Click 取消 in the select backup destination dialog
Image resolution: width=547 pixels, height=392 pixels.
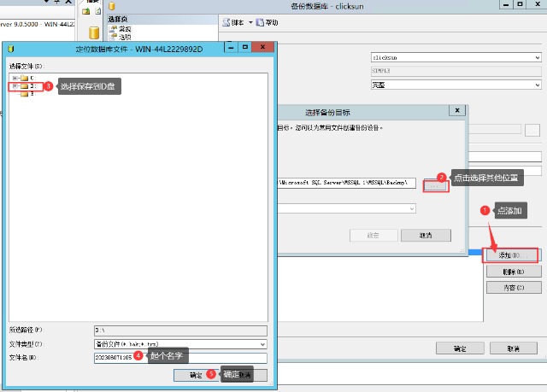(425, 235)
